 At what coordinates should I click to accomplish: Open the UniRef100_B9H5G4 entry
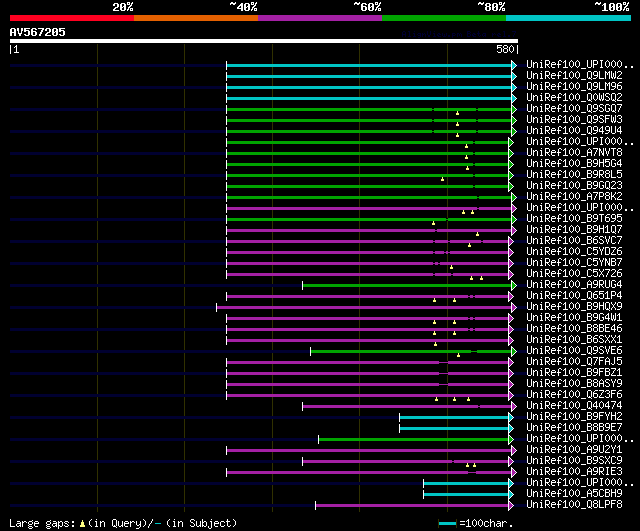point(574,164)
